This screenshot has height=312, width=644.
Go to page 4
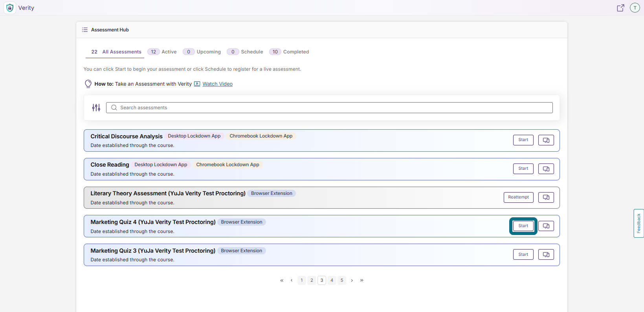point(332,281)
